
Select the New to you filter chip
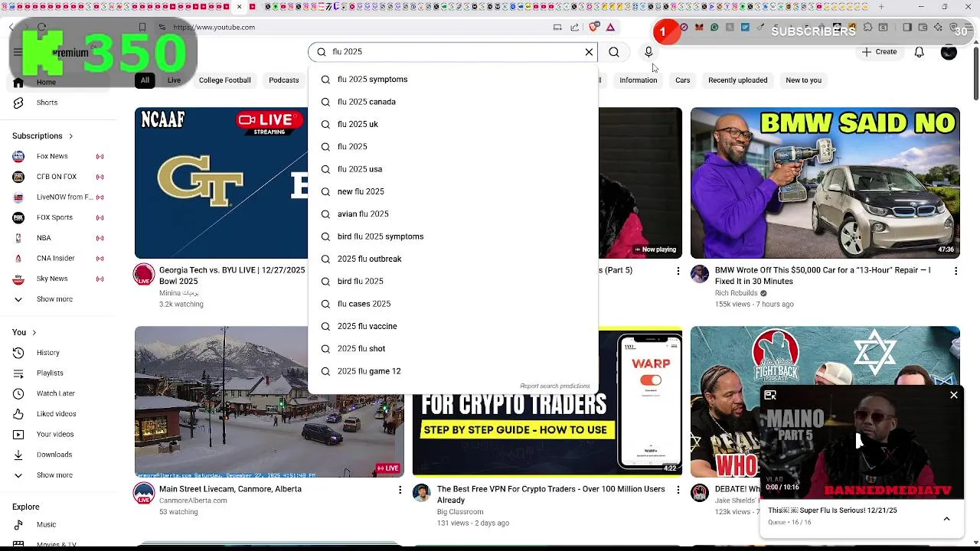point(803,80)
